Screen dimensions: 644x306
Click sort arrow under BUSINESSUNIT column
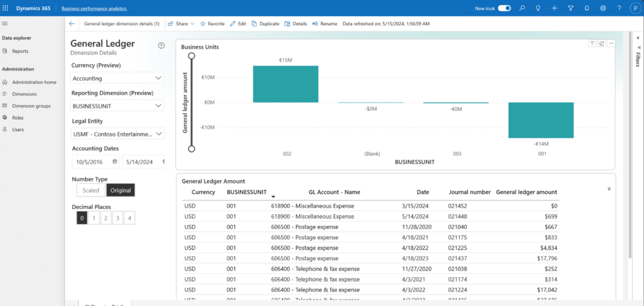(273, 198)
